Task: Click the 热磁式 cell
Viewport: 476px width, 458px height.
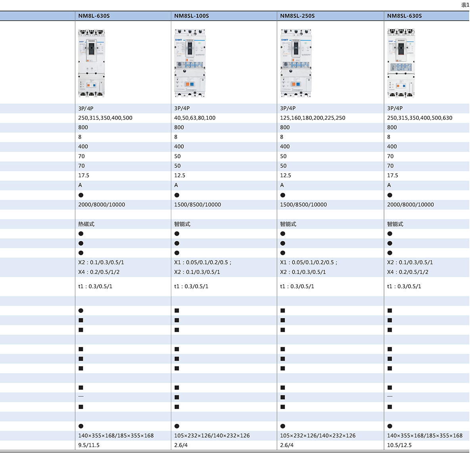Action: tap(86, 224)
